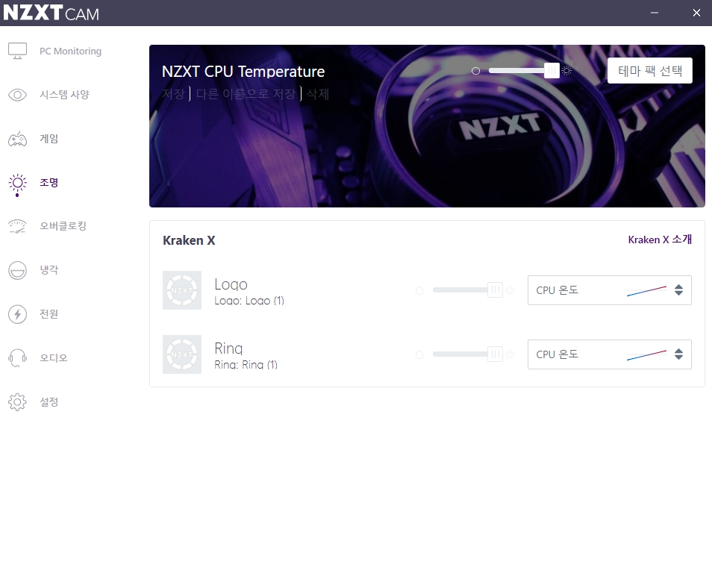
Task: Click Logo dropdown up-down arrows
Action: click(678, 290)
